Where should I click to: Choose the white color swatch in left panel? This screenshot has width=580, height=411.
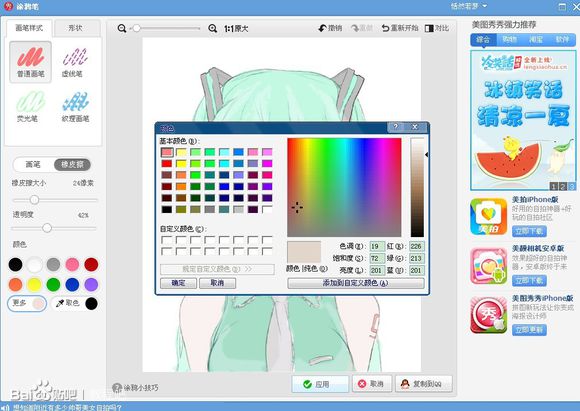pyautogui.click(x=34, y=265)
